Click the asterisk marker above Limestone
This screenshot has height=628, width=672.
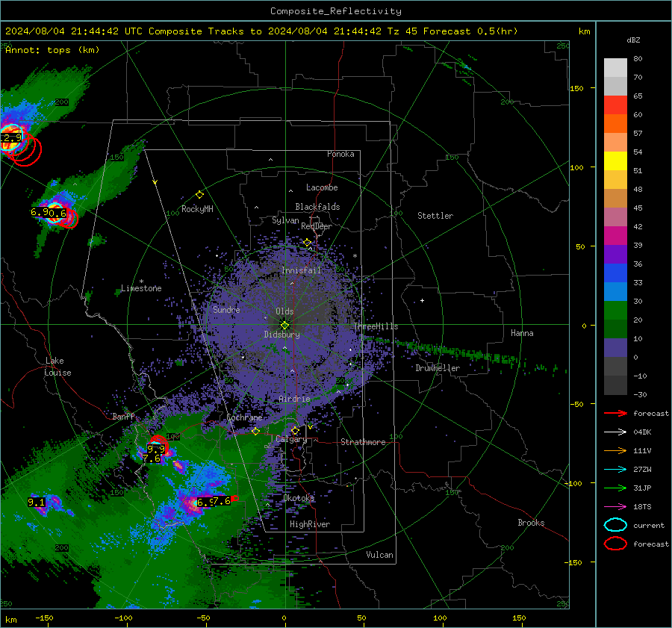141,282
